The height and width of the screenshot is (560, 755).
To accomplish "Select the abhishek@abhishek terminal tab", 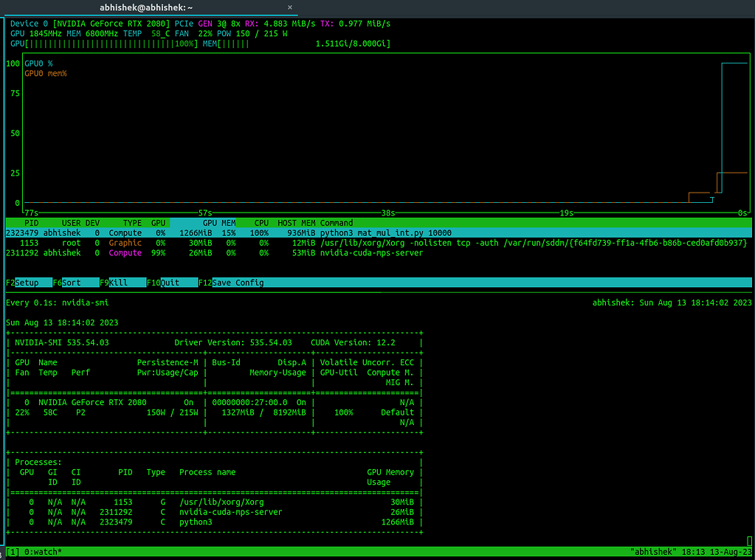I will (146, 7).
